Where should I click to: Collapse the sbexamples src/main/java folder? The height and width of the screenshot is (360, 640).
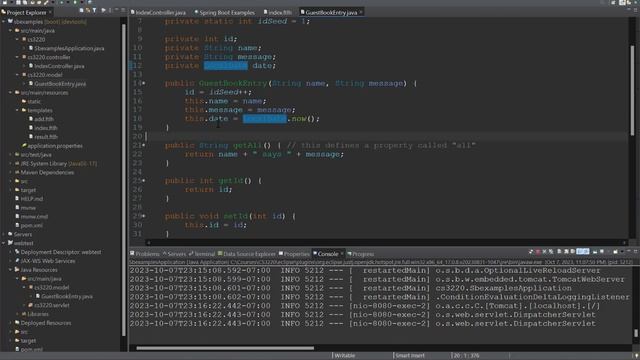click(11, 31)
